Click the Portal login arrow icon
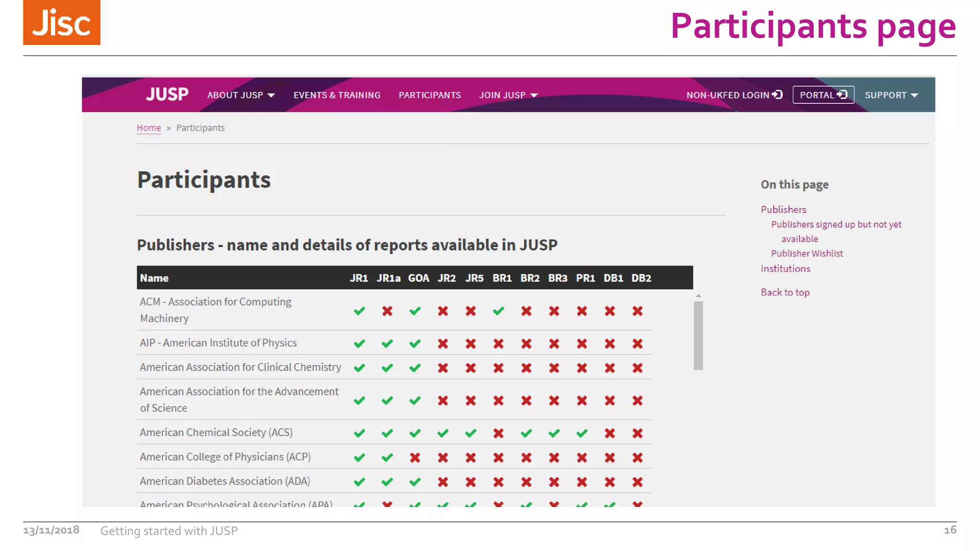Viewport: 980px width, 551px height. [843, 95]
